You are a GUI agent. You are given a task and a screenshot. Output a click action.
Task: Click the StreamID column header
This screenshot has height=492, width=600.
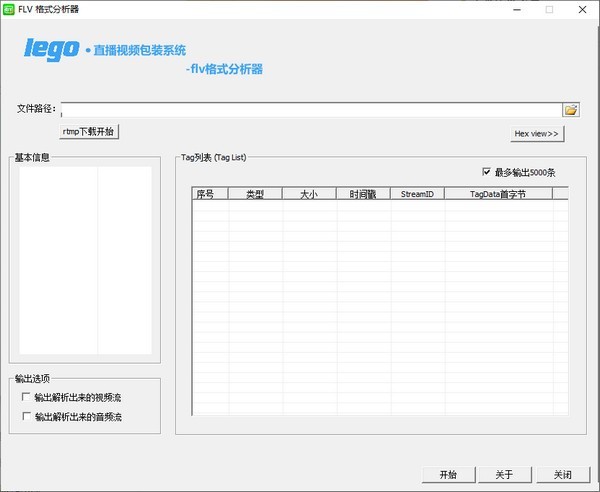point(417,194)
